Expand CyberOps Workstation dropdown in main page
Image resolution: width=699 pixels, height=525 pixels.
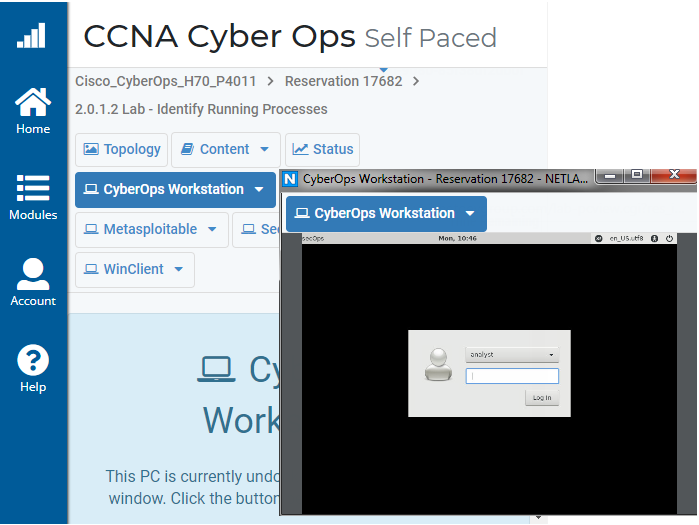(175, 189)
